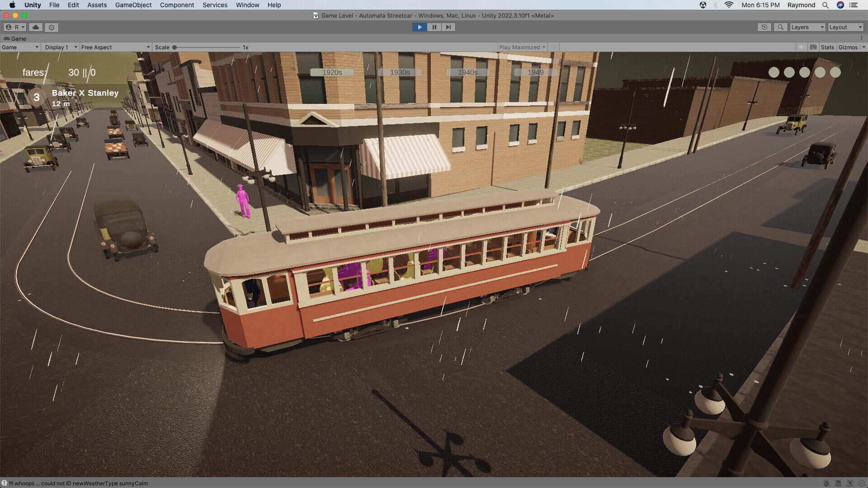Open the Free Aspect dropdown
Viewport: 868px width, 488px height.
click(x=115, y=47)
